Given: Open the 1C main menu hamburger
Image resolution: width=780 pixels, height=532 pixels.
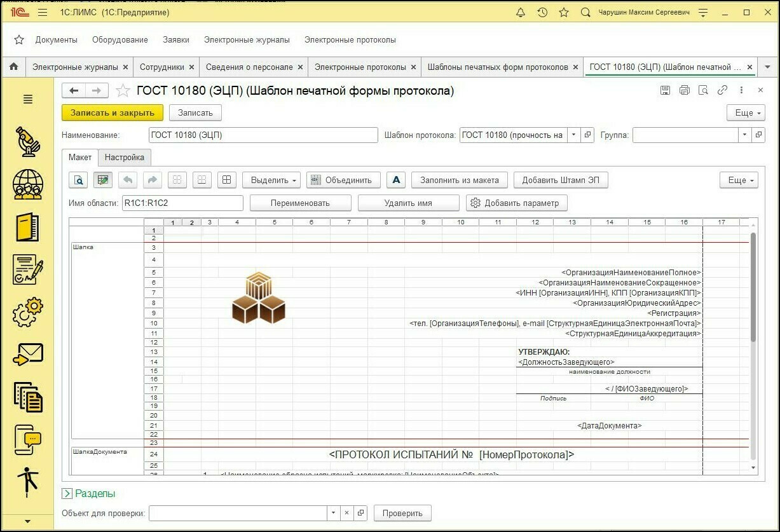Looking at the screenshot, I should point(43,13).
